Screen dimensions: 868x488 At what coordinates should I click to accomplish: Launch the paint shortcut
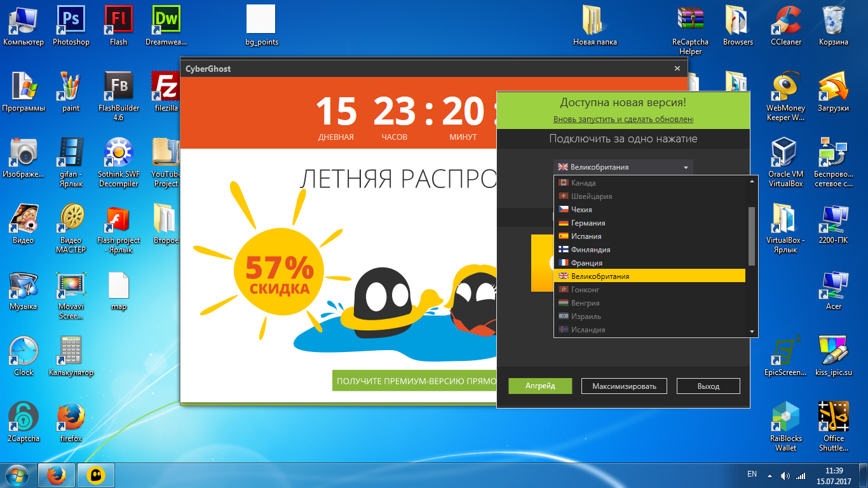pos(71,91)
